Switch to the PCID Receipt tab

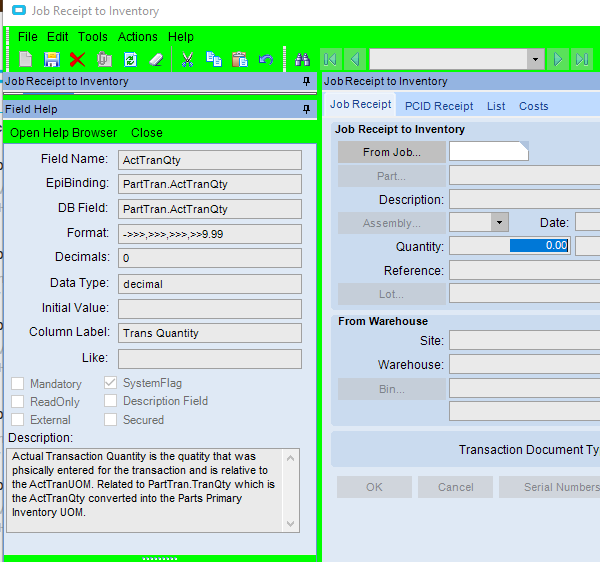439,106
